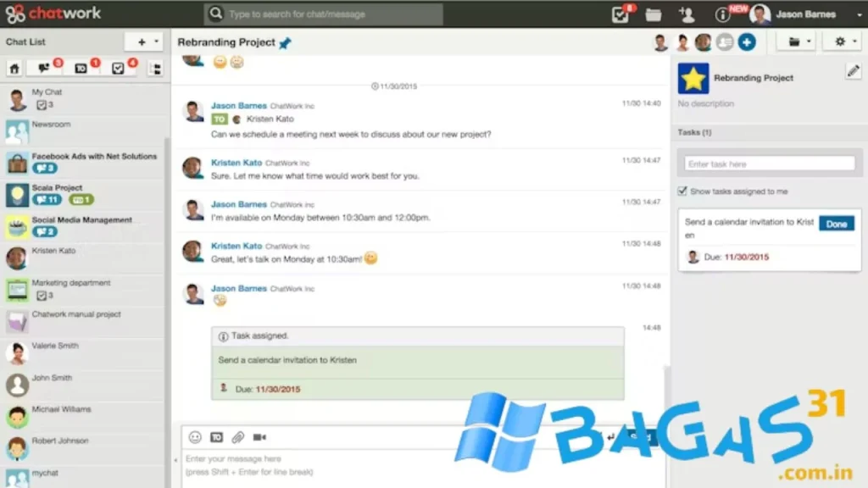868x488 pixels.
Task: Open the home filter in Chat List
Action: [14, 69]
